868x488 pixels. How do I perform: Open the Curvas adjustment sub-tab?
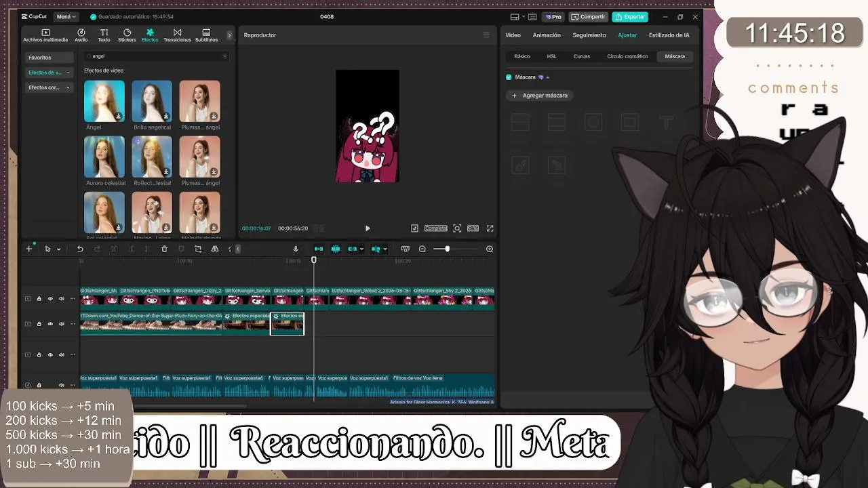(x=582, y=56)
